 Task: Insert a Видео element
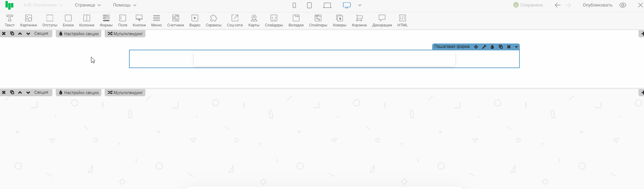pyautogui.click(x=195, y=21)
